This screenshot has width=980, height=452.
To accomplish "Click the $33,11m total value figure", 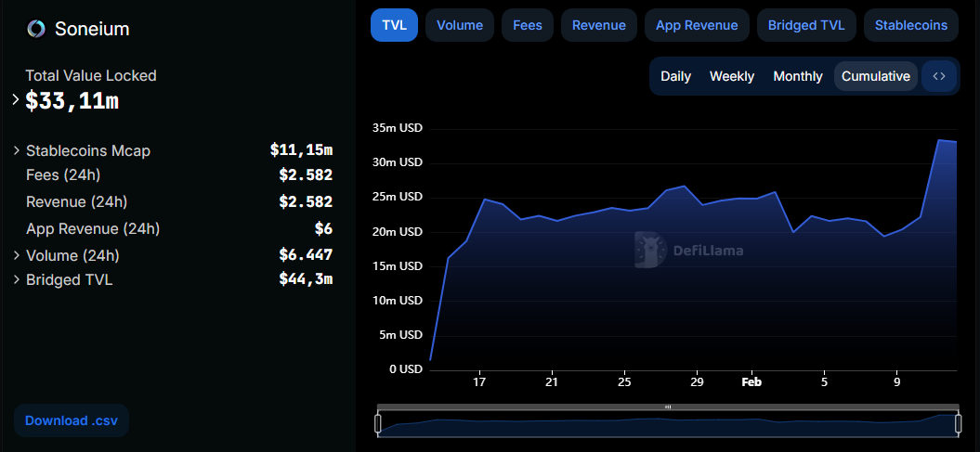I will 72,101.
